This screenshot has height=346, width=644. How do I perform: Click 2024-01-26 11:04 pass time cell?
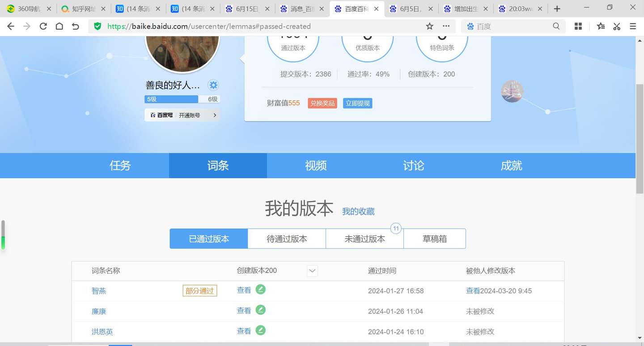(x=395, y=312)
